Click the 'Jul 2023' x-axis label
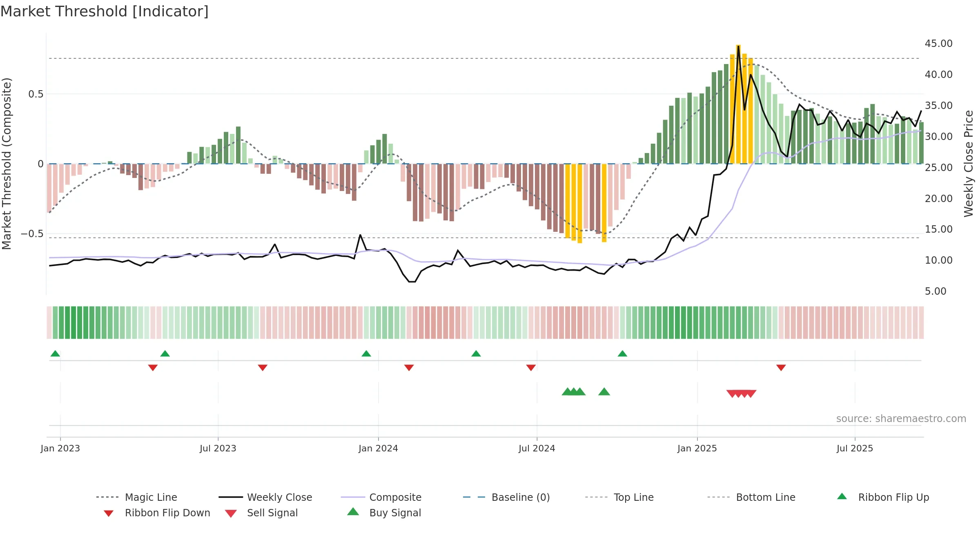This screenshot has width=980, height=551. point(218,449)
